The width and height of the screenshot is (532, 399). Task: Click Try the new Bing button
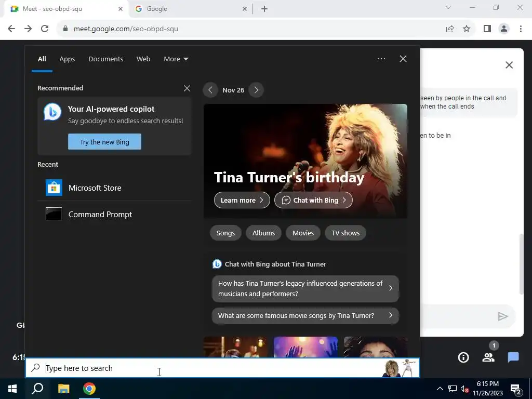[x=104, y=142]
